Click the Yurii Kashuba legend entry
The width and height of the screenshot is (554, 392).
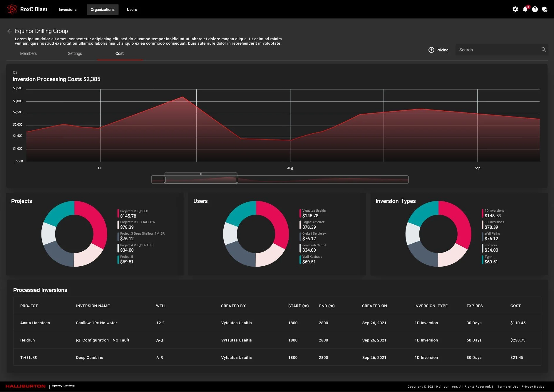tap(311, 260)
